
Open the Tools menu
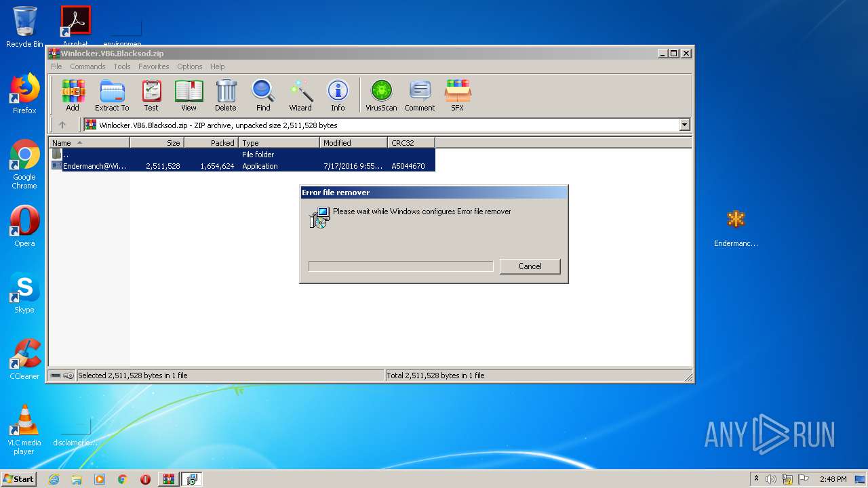point(122,66)
